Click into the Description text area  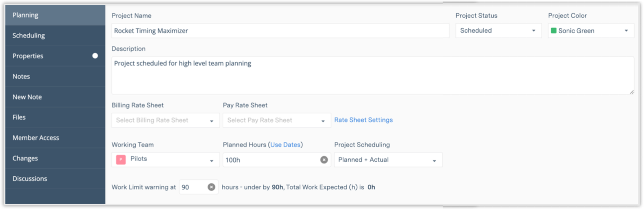[372, 76]
